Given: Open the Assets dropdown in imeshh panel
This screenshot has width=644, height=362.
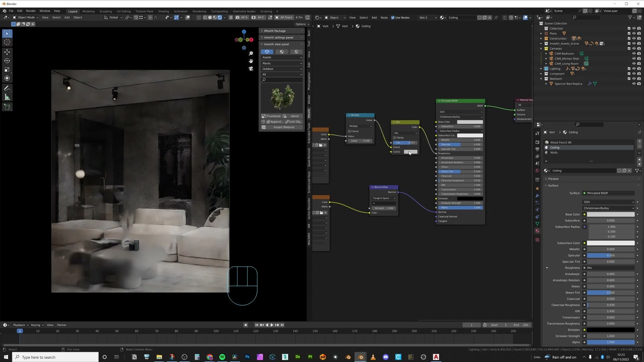Looking at the screenshot, I should point(282,57).
